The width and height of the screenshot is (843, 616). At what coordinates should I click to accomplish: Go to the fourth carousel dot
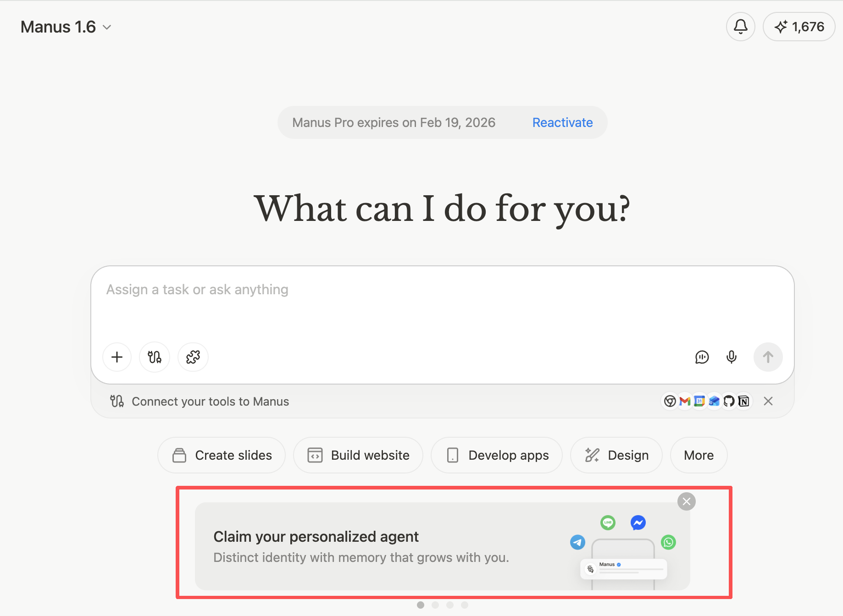[x=465, y=605]
